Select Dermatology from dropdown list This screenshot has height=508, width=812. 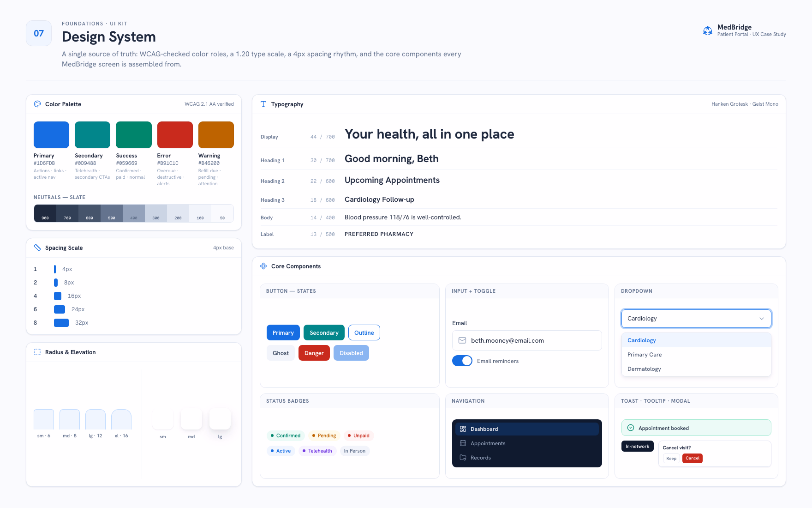coord(696,369)
